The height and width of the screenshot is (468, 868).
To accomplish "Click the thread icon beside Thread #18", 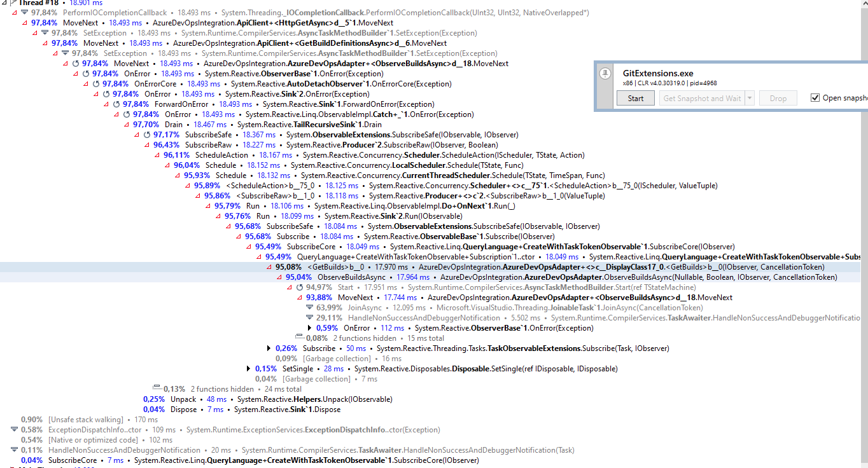I will (14, 3).
